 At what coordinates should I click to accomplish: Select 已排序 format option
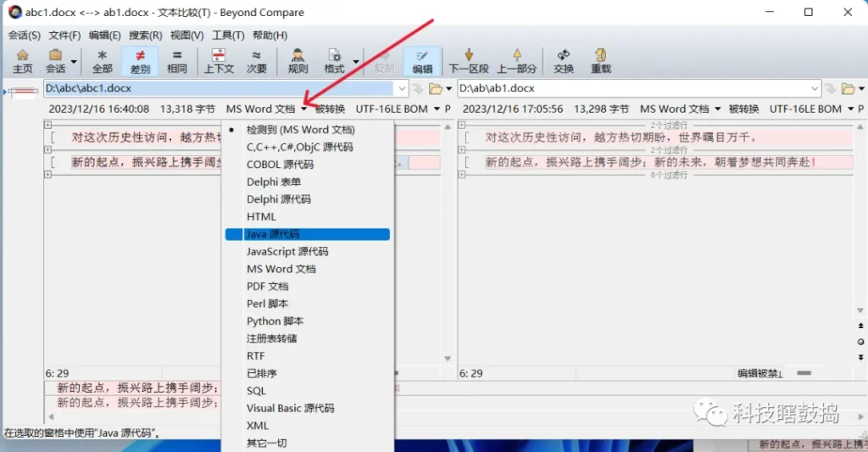point(308,373)
